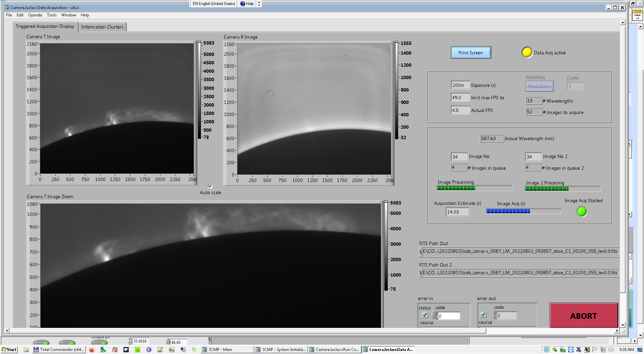This screenshot has height=354, width=644.
Task: Toggle the error out status indicator
Action: click(x=483, y=315)
